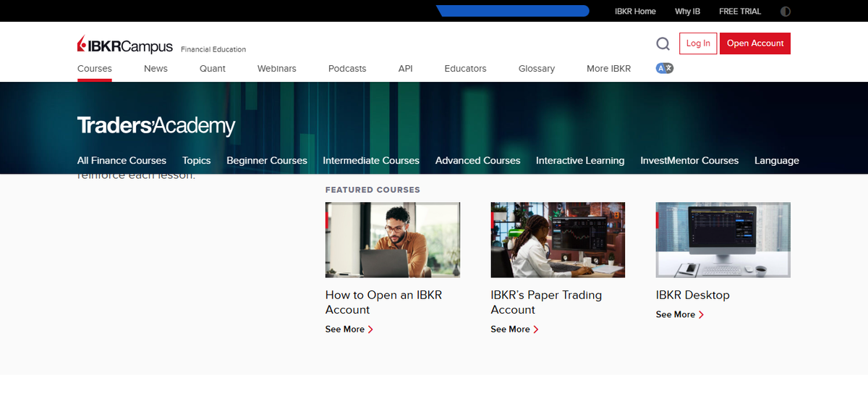This screenshot has width=868, height=407.
Task: Click the red arrow beside IBKR Desktop See More
Action: click(x=701, y=314)
